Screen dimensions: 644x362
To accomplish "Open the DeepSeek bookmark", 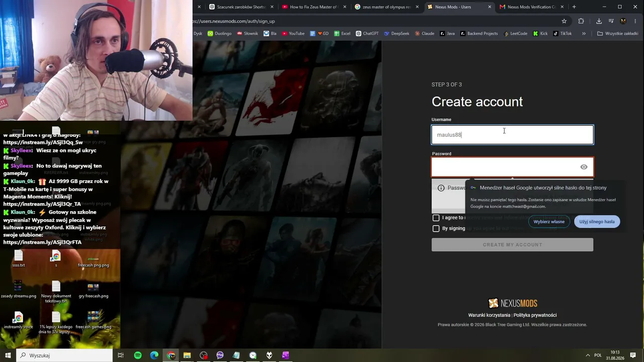I will pyautogui.click(x=396, y=34).
